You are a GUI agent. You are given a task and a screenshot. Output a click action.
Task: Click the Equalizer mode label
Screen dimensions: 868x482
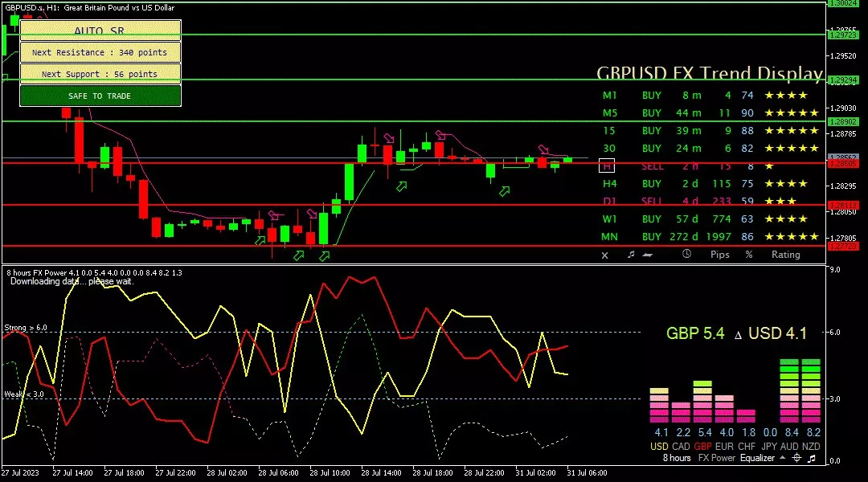757,458
